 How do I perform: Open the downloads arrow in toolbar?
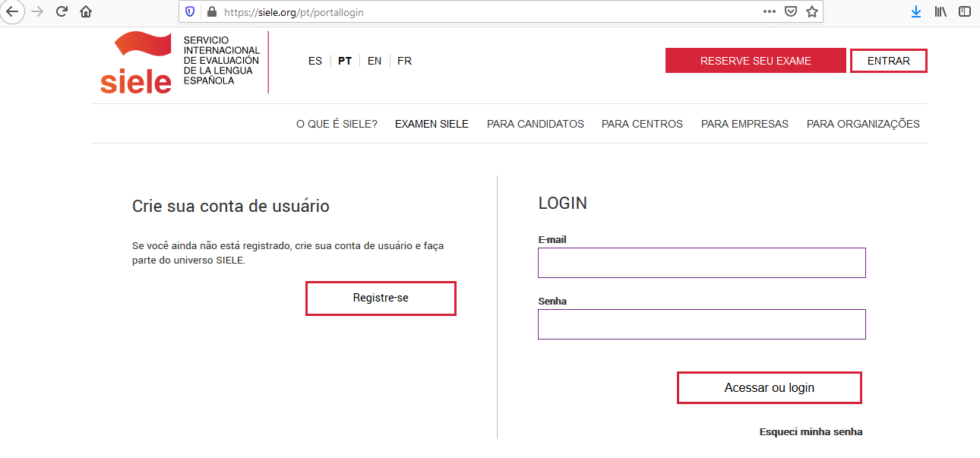916,11
